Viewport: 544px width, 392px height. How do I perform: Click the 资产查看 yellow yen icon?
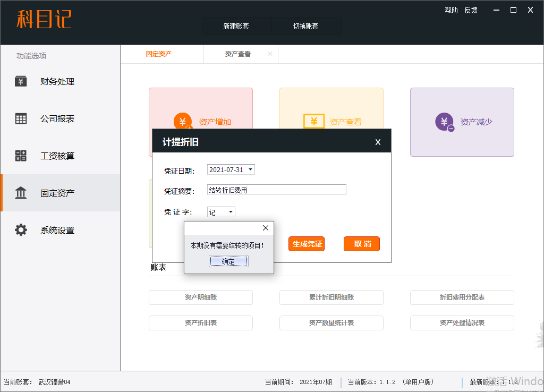pyautogui.click(x=313, y=122)
